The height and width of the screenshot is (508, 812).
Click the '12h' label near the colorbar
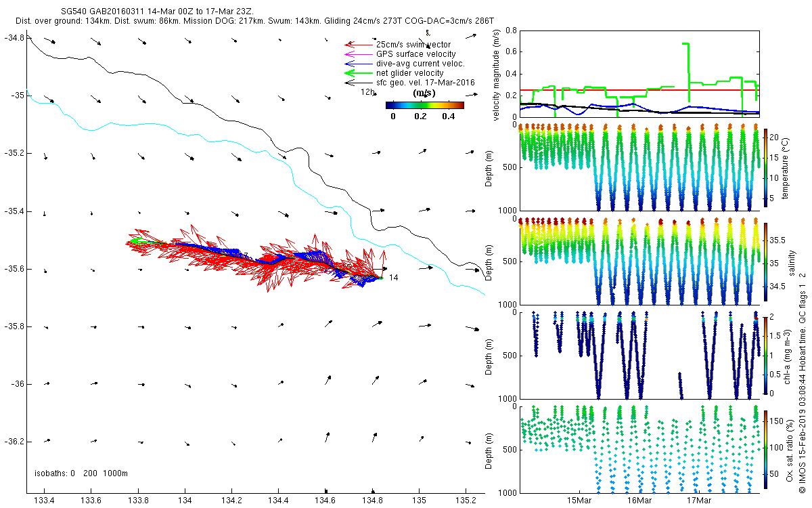pyautogui.click(x=367, y=91)
